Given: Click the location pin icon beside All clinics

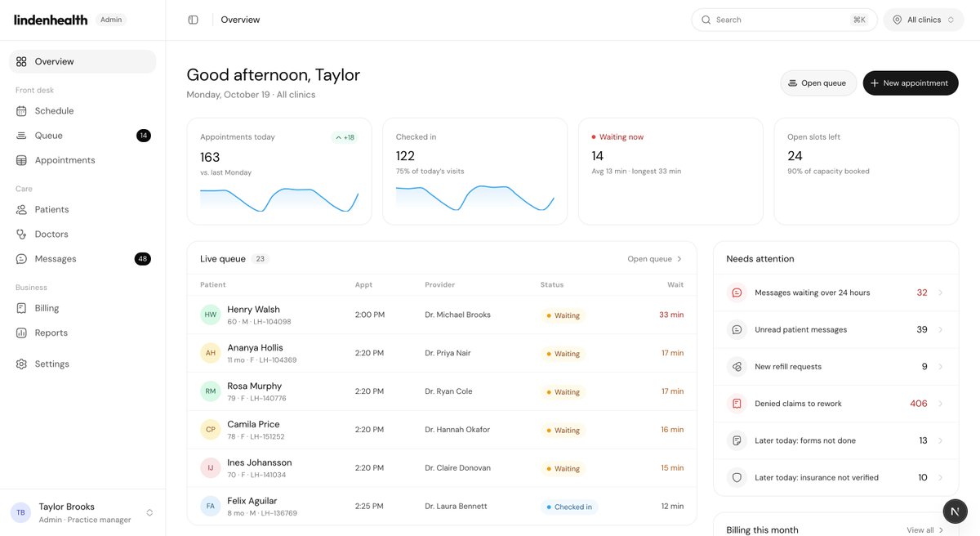Looking at the screenshot, I should (x=898, y=20).
